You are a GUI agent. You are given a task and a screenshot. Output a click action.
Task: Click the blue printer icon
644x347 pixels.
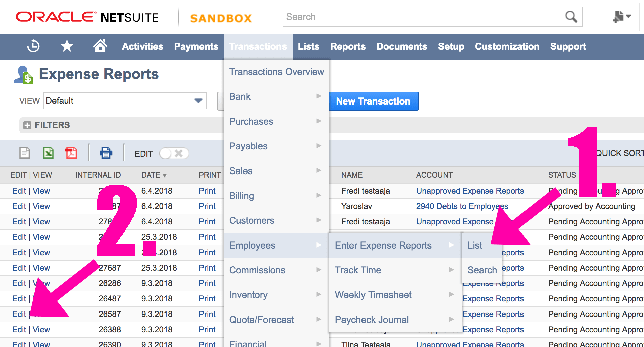(x=106, y=153)
